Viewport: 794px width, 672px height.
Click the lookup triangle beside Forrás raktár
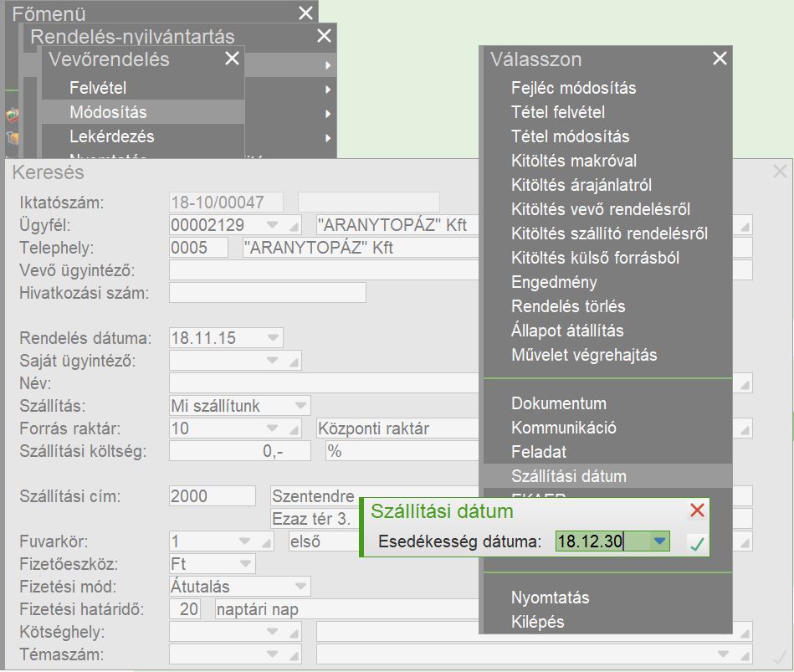click(294, 430)
